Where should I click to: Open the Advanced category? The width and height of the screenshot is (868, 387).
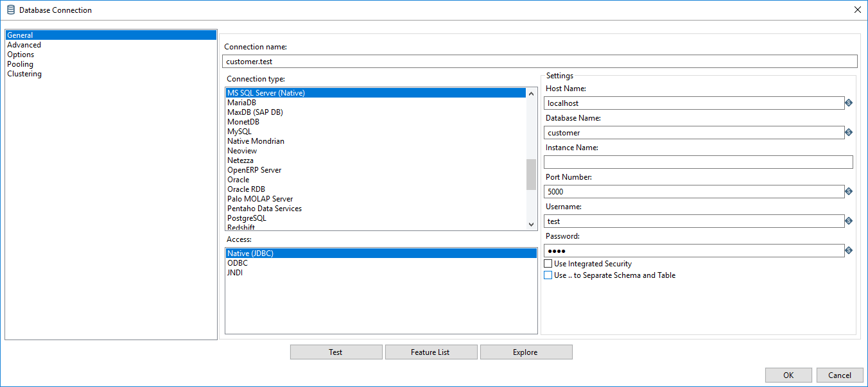(24, 45)
